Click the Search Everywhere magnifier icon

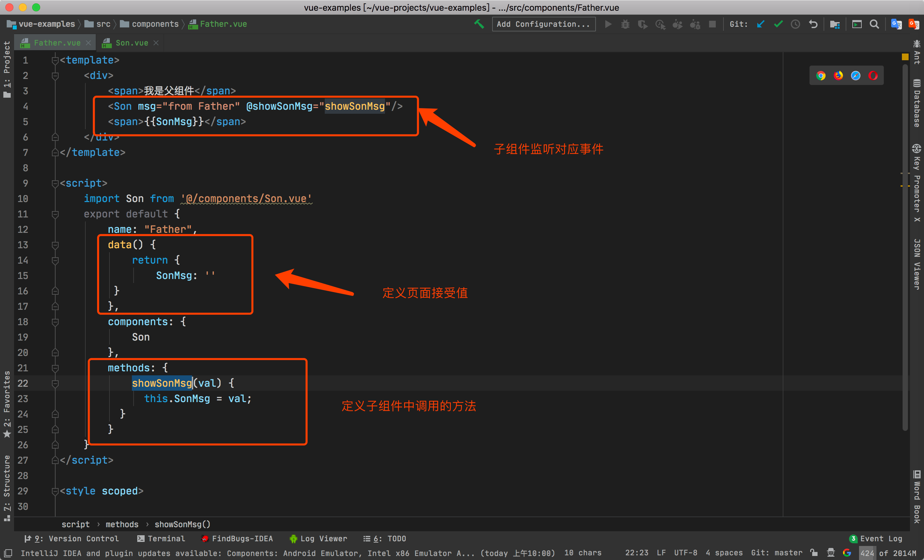click(874, 24)
